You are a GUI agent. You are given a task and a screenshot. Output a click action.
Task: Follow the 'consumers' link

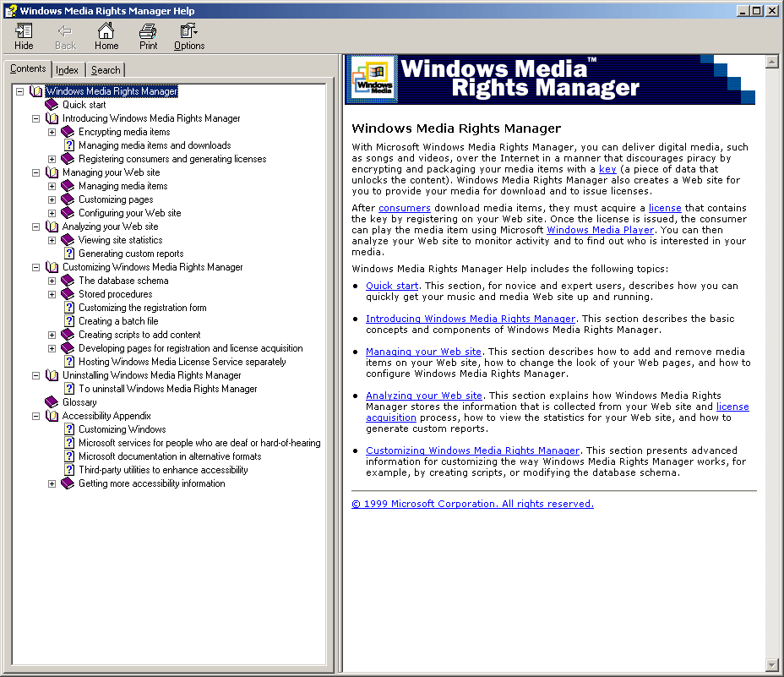(x=405, y=208)
